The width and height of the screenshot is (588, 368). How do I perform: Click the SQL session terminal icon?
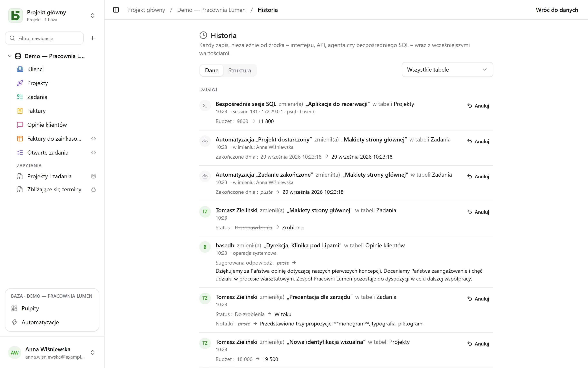point(205,106)
